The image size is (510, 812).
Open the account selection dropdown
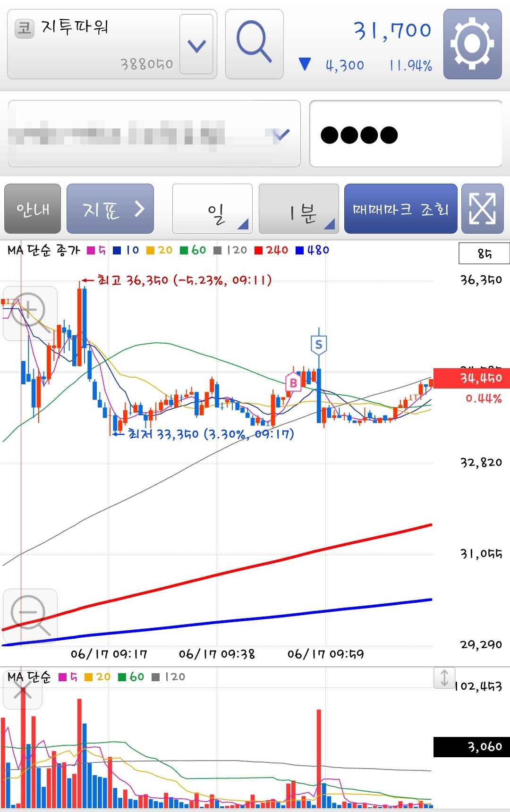[154, 134]
